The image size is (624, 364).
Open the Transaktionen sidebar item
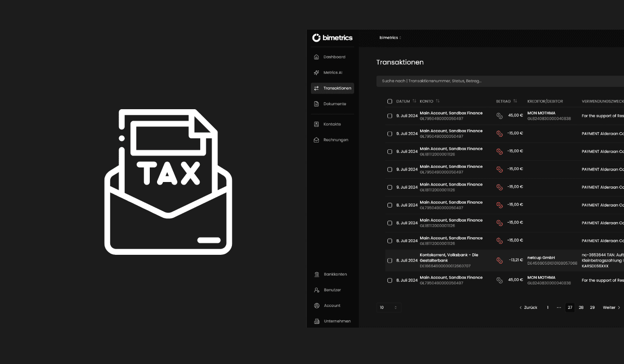point(332,88)
